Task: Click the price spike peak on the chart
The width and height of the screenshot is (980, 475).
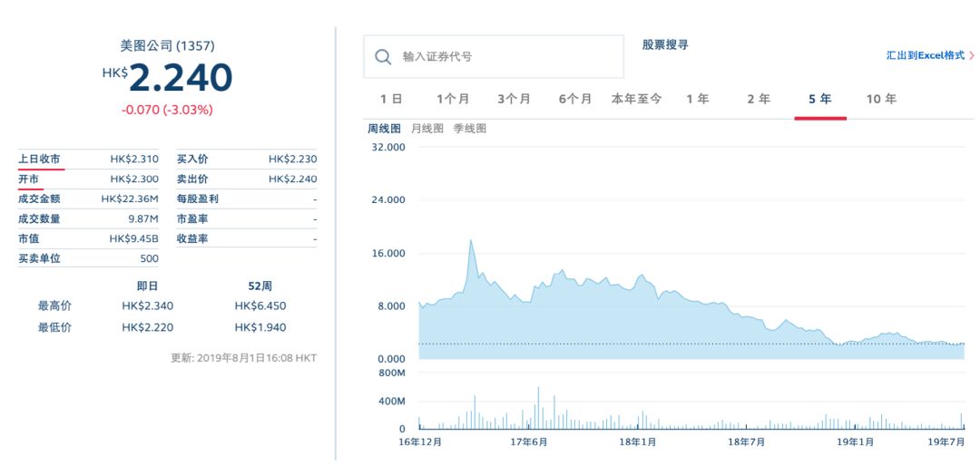Action: pos(471,241)
